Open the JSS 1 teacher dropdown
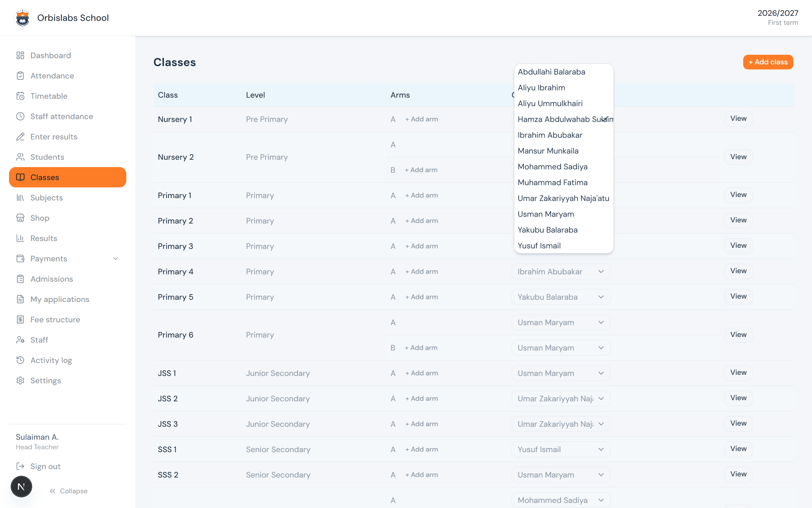The height and width of the screenshot is (508, 812). pos(561,373)
